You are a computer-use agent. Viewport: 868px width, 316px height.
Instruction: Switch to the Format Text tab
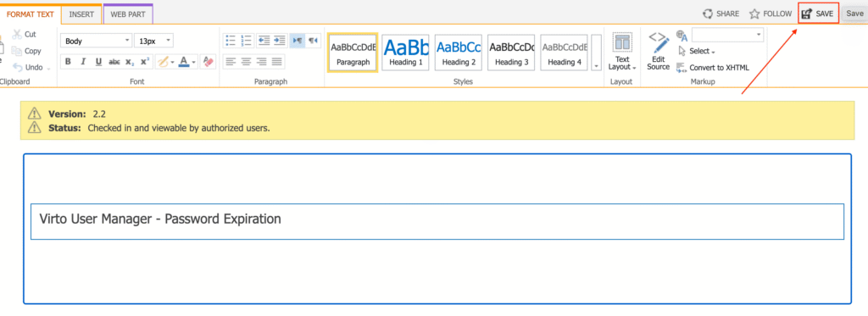(30, 14)
